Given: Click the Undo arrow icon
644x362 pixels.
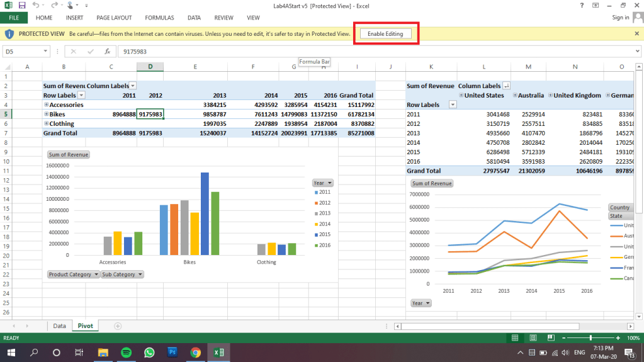Looking at the screenshot, I should tap(36, 5).
